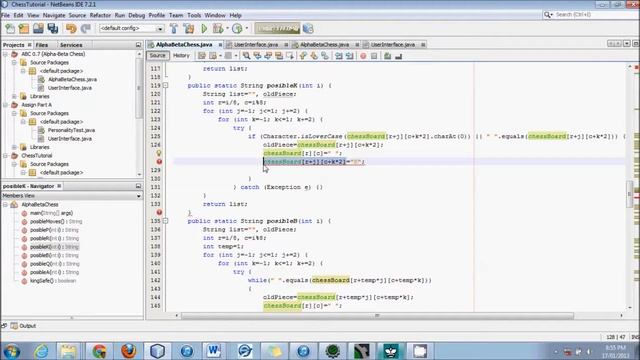Screen dimensions: 640x360
Task: Select AlphaBetaChess.java in Projects tree
Action: point(72,80)
